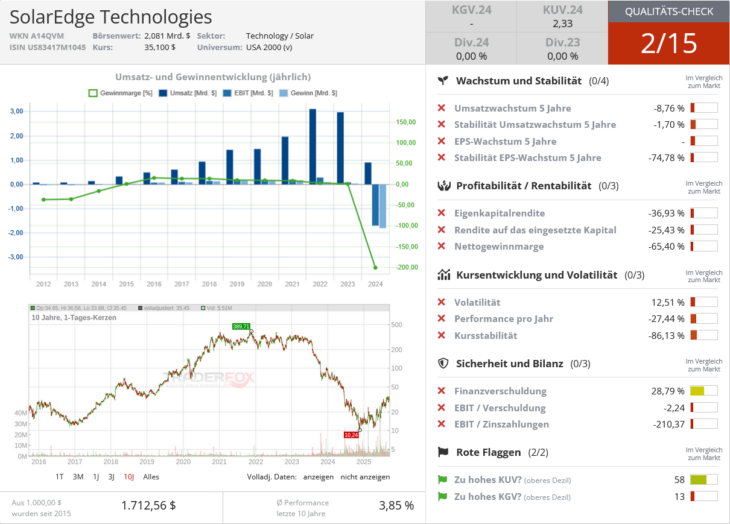Select the 3M chart timeframe
Image resolution: width=730 pixels, height=524 pixels.
coord(78,477)
